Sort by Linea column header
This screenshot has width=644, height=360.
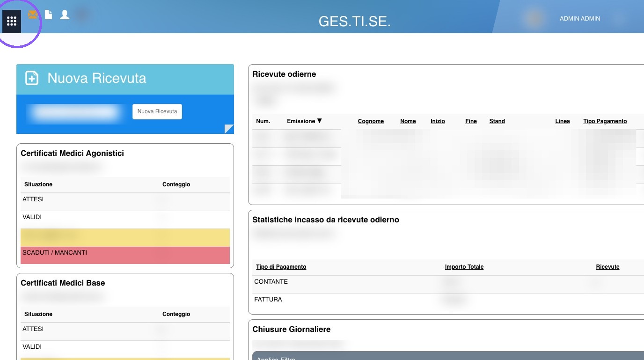tap(563, 121)
